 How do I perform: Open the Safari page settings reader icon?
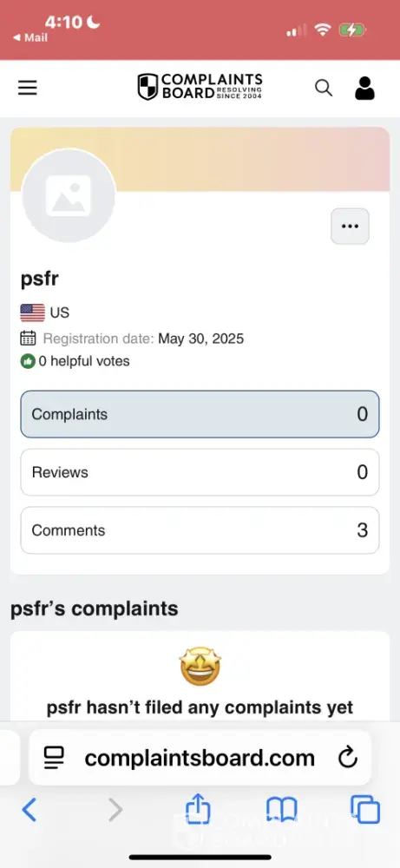(x=54, y=757)
